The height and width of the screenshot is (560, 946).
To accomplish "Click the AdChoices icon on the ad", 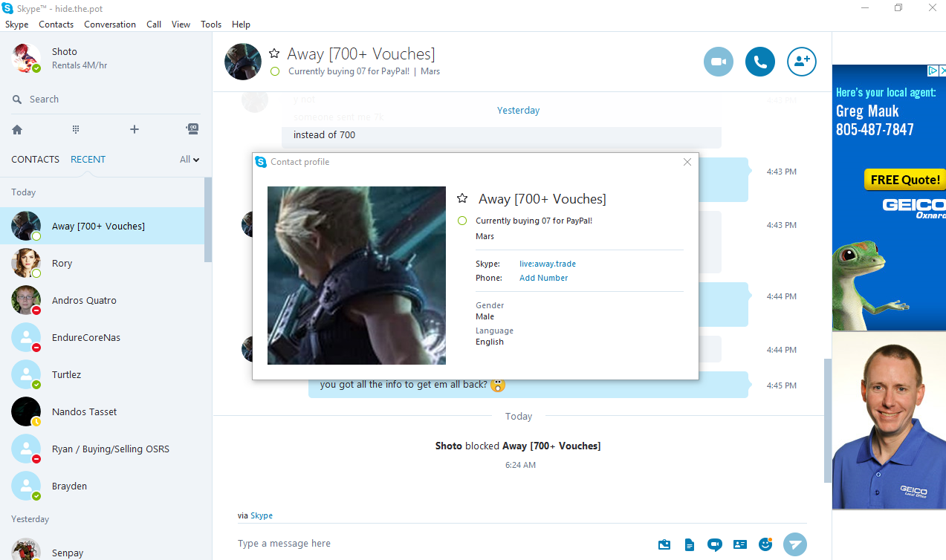I will (x=933, y=71).
